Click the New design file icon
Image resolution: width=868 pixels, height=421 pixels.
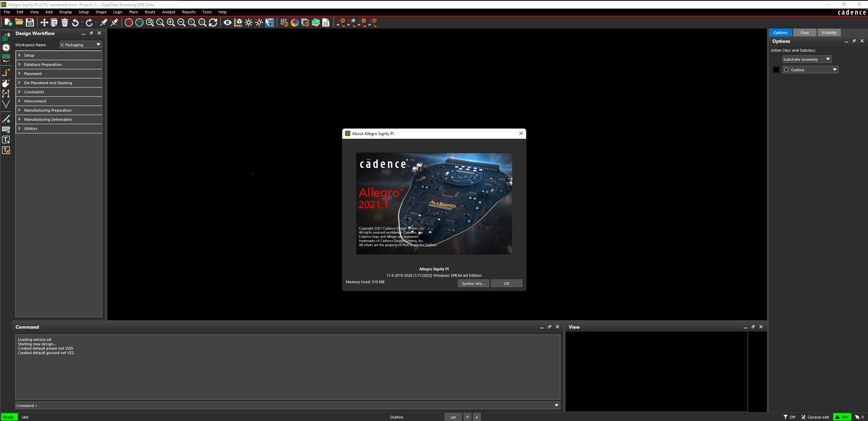click(x=8, y=22)
